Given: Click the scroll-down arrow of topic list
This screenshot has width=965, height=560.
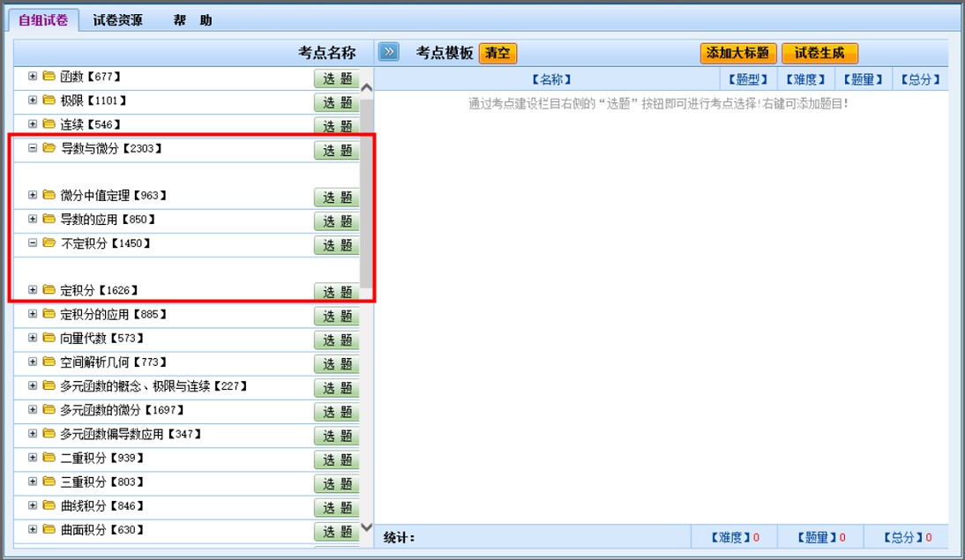Looking at the screenshot, I should (366, 526).
